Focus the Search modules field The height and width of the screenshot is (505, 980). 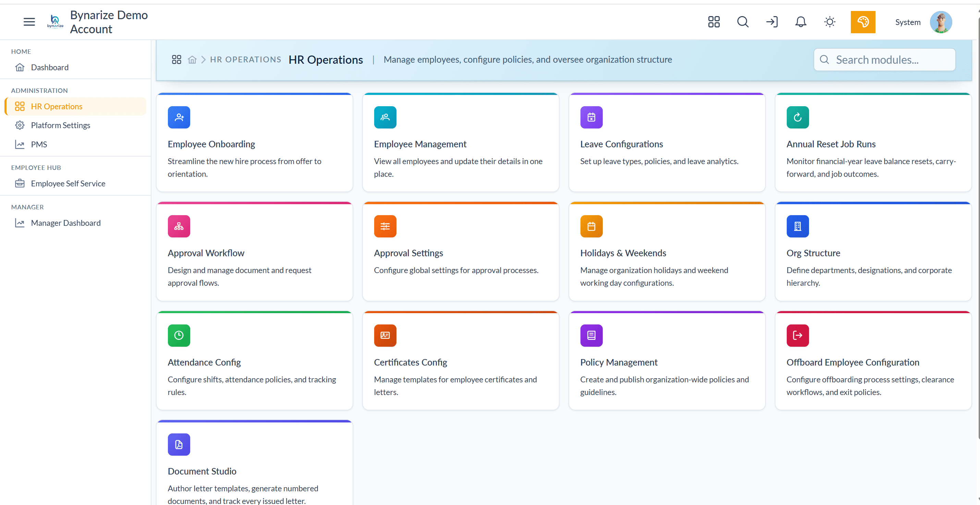(x=884, y=60)
